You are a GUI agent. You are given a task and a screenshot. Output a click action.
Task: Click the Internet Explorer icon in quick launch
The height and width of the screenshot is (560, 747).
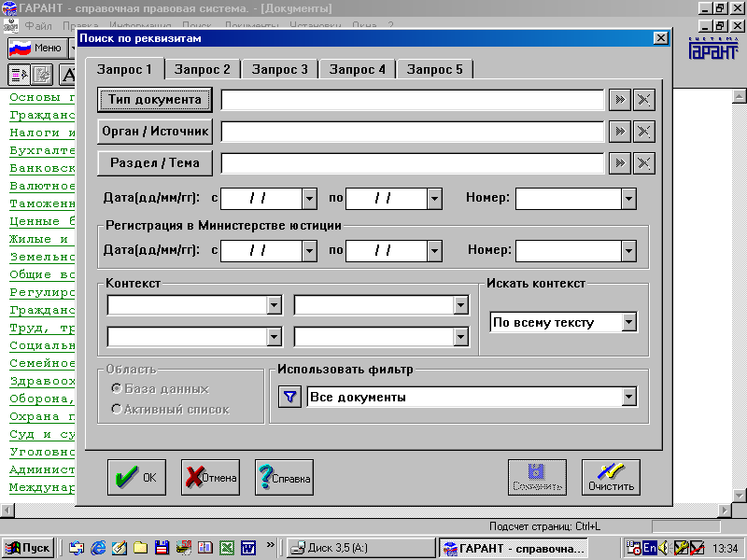coord(98,548)
